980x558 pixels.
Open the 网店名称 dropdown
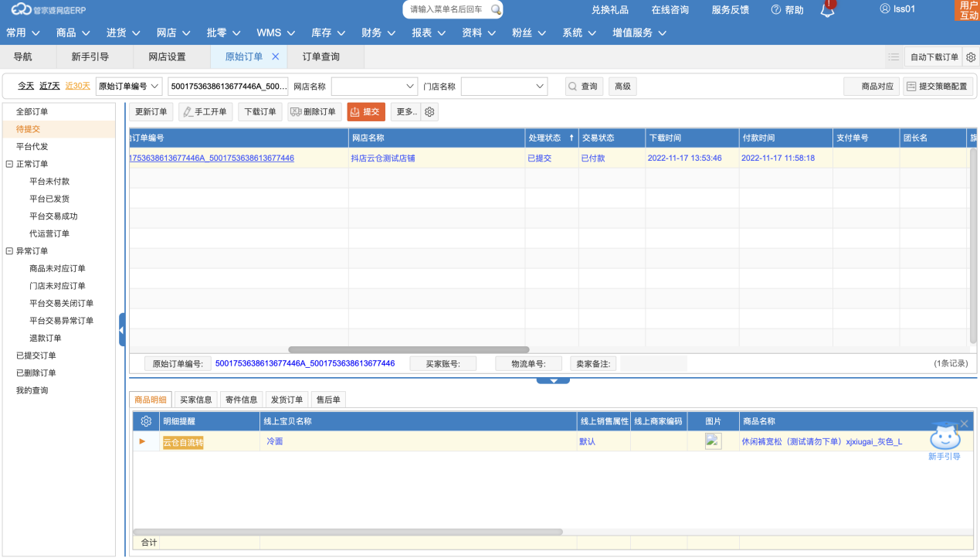point(410,87)
